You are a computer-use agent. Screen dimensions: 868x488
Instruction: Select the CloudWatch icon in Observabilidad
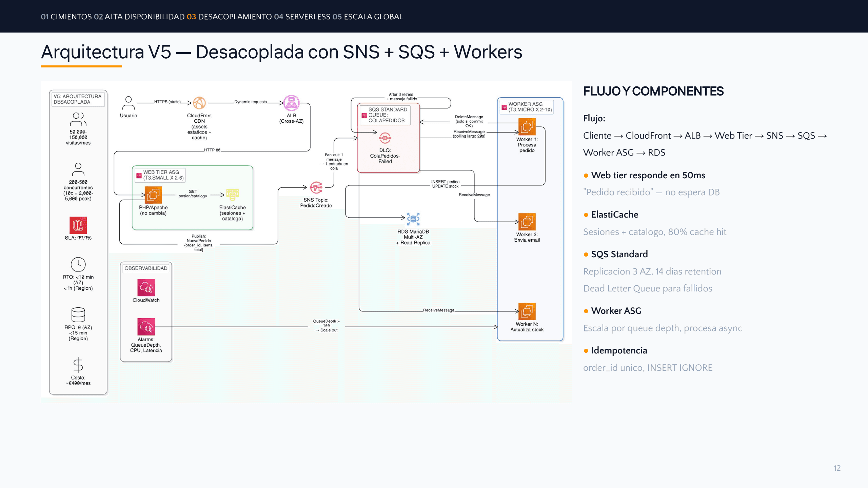tap(146, 287)
